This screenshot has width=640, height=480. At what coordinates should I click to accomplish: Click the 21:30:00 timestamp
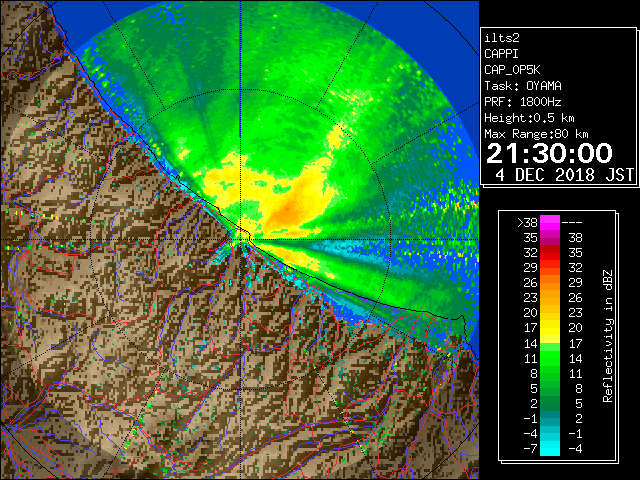(549, 153)
